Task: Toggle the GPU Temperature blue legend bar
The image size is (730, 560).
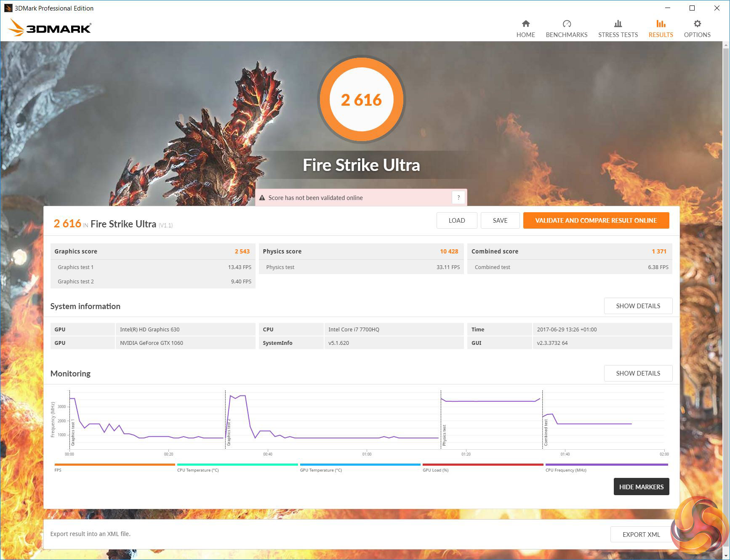Action: point(360,465)
